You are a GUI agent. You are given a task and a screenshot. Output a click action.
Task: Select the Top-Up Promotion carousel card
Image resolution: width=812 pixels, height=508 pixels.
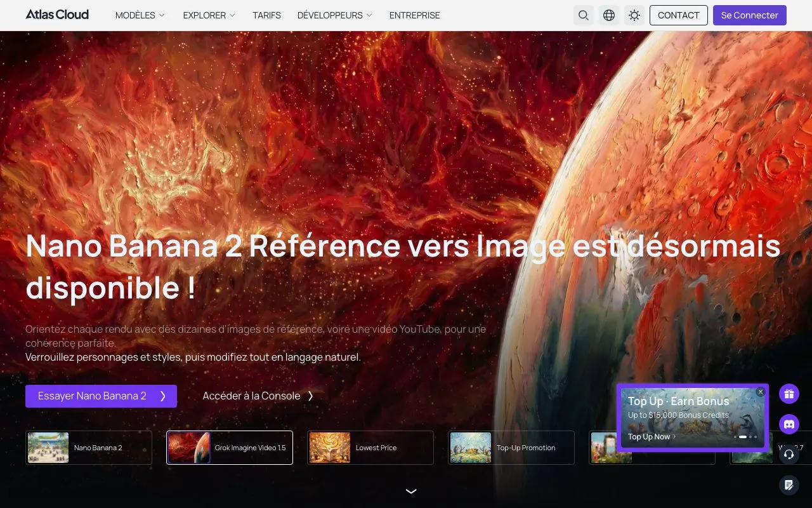pyautogui.click(x=511, y=448)
